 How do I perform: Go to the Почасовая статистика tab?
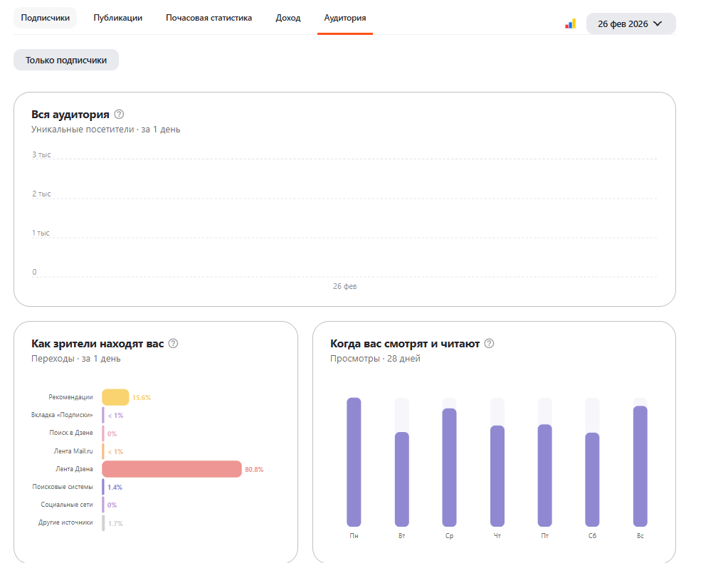click(x=209, y=18)
